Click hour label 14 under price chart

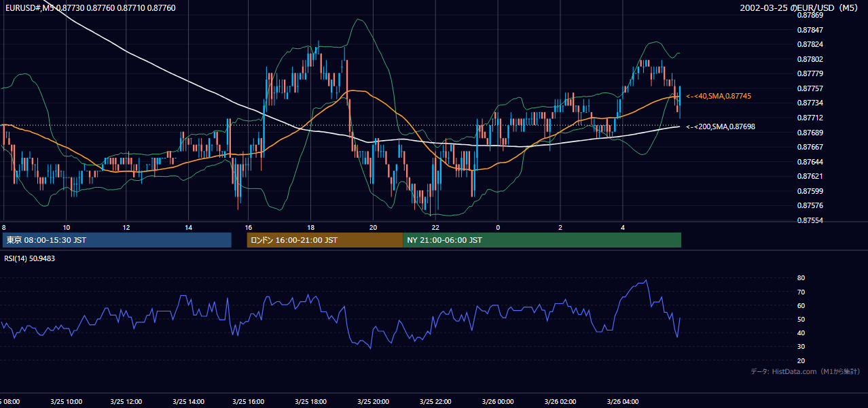coord(188,227)
